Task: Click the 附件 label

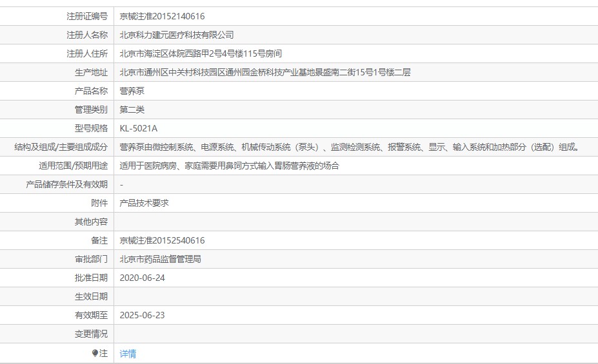Action: 99,203
